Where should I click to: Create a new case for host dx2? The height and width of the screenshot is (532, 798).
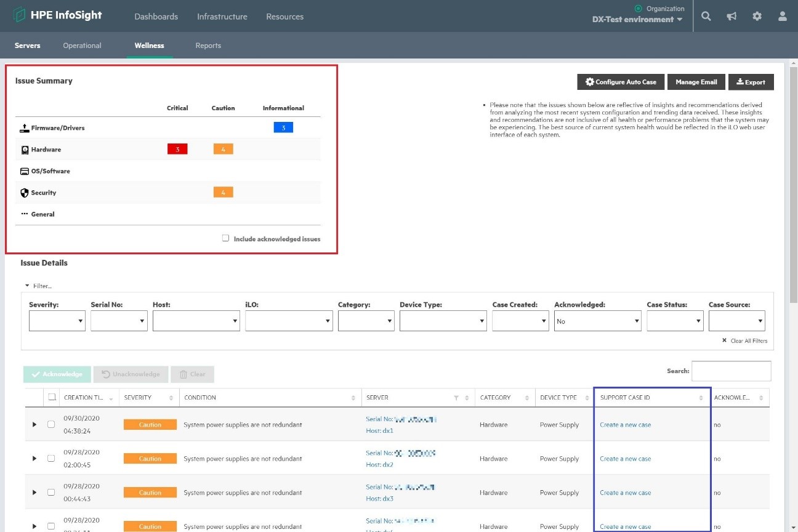625,458
